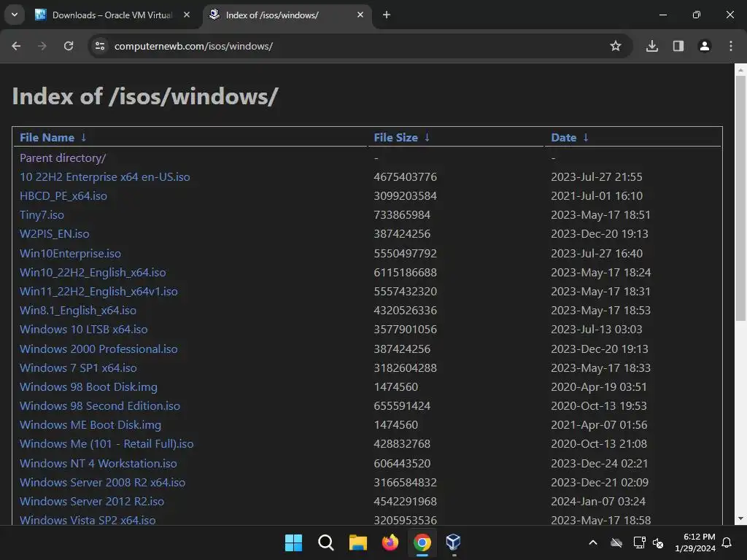Download Windows Vista SP2 x64.iso

[x=88, y=521]
